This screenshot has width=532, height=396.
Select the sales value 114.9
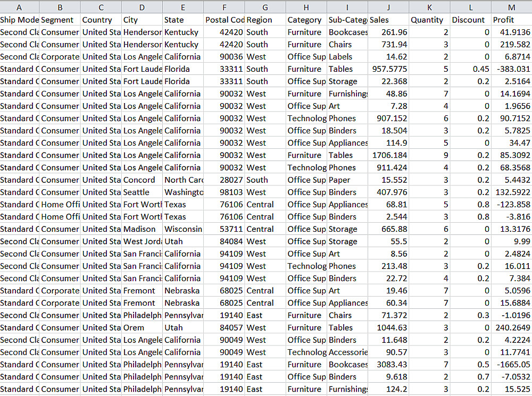388,143
